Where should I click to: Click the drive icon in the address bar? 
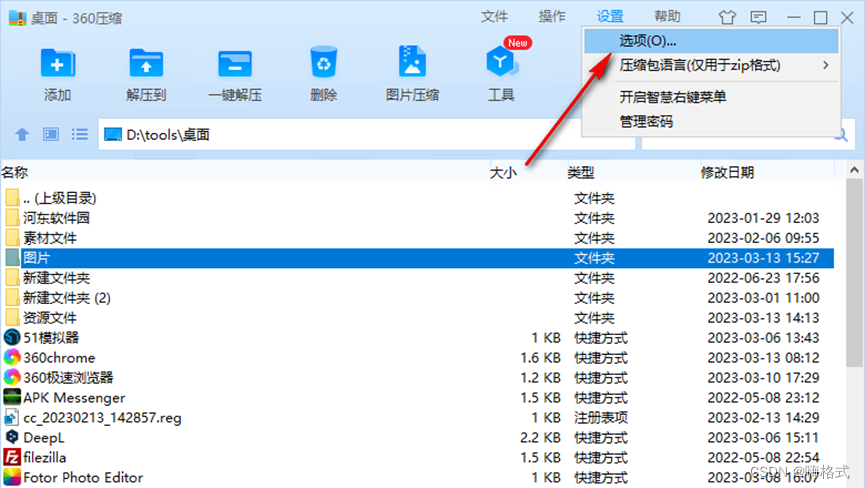(113, 135)
